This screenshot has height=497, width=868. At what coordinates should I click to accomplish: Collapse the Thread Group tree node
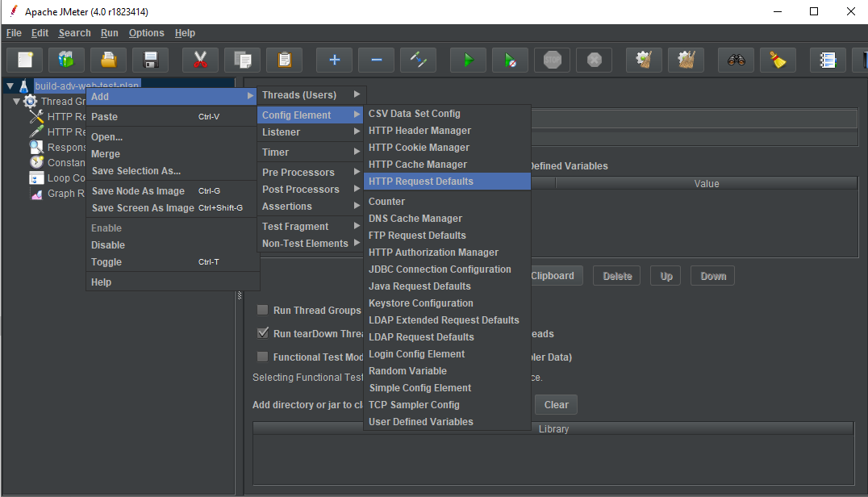(x=17, y=102)
